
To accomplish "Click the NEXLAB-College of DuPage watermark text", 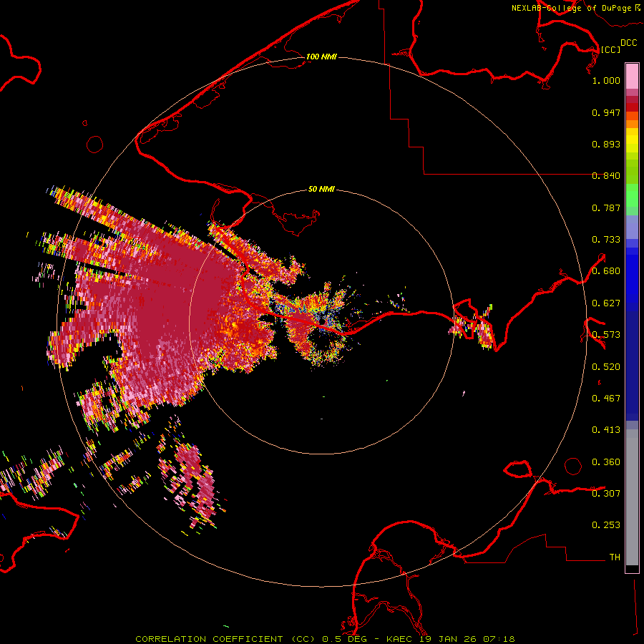I will pos(576,8).
